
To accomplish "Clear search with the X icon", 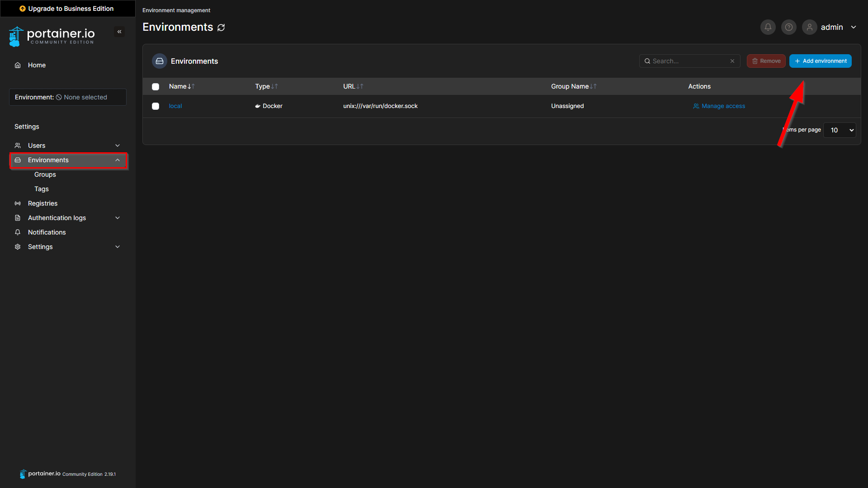I will pyautogui.click(x=732, y=61).
